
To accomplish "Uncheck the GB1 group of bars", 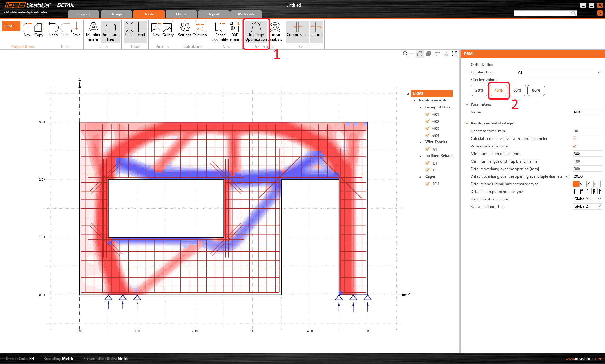I will point(427,114).
